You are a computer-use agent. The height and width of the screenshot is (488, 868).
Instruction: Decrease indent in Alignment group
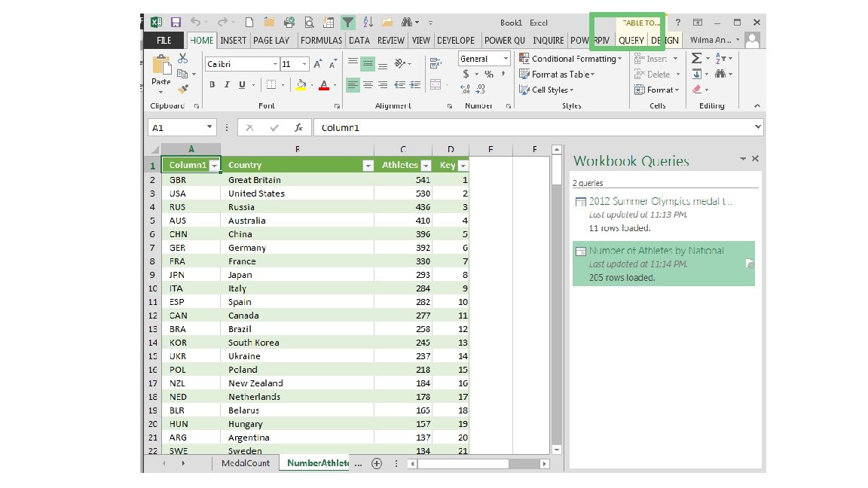coord(399,84)
